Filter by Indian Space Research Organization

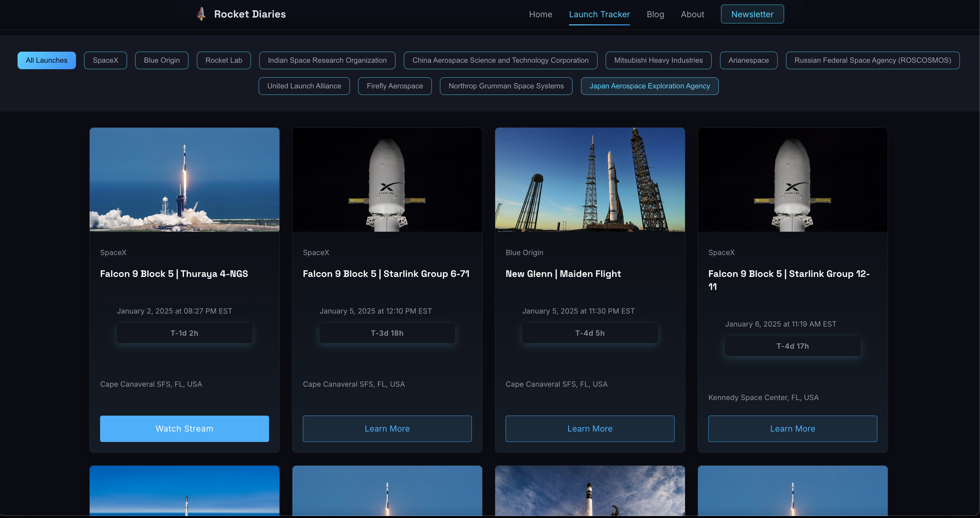point(327,60)
